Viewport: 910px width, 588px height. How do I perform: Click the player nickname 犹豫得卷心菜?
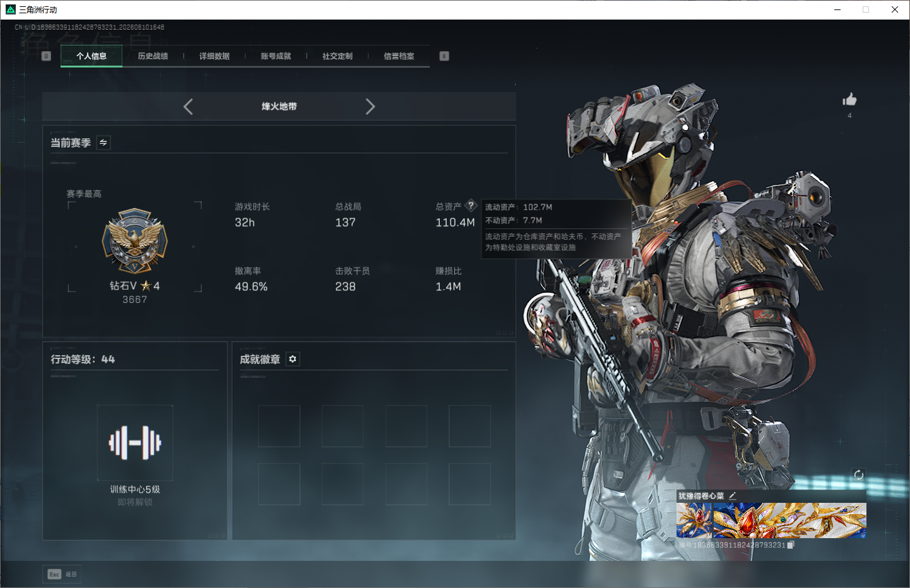[701, 496]
